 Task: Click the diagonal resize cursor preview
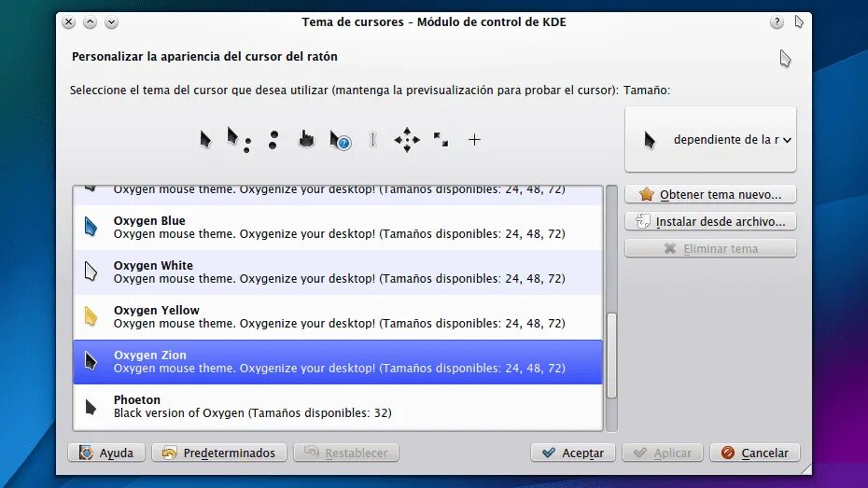441,139
